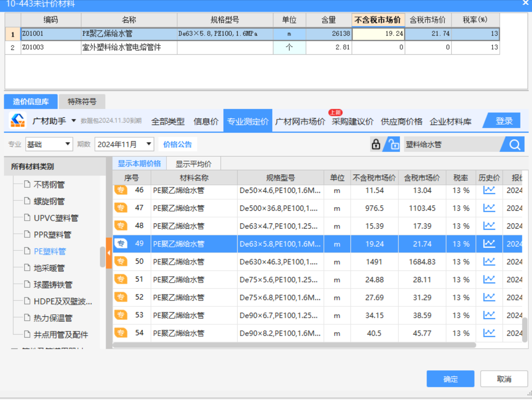532x400 pixels.
Task: Select the 地采暖管 category
Action: tap(49, 268)
